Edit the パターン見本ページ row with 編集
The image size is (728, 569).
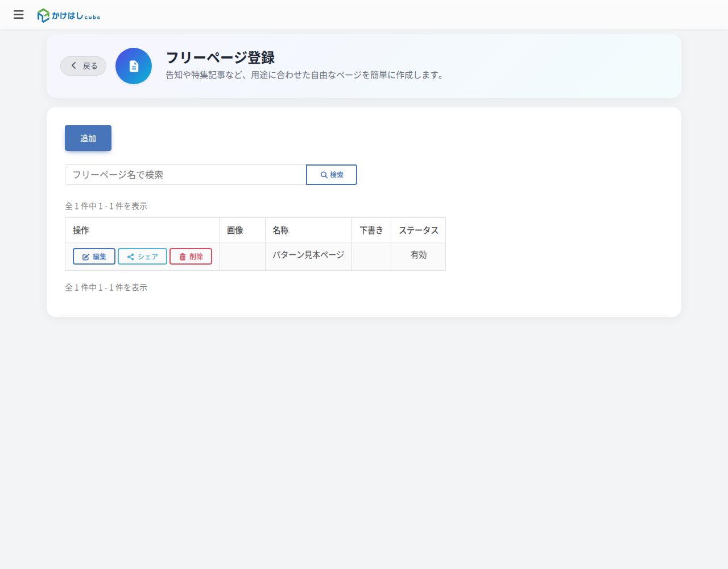tap(94, 257)
